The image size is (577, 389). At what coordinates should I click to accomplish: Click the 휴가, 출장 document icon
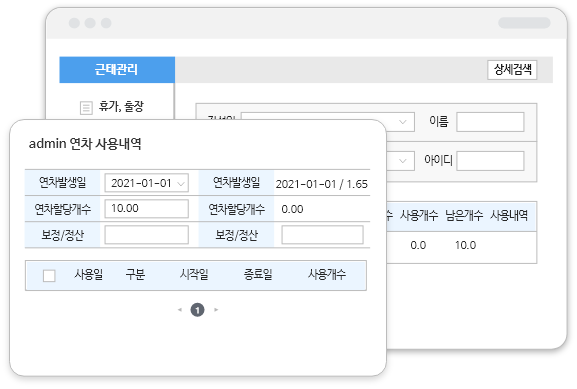(x=86, y=108)
